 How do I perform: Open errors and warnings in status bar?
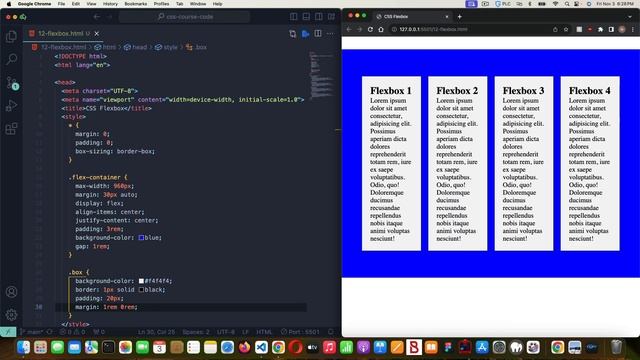tap(73, 332)
